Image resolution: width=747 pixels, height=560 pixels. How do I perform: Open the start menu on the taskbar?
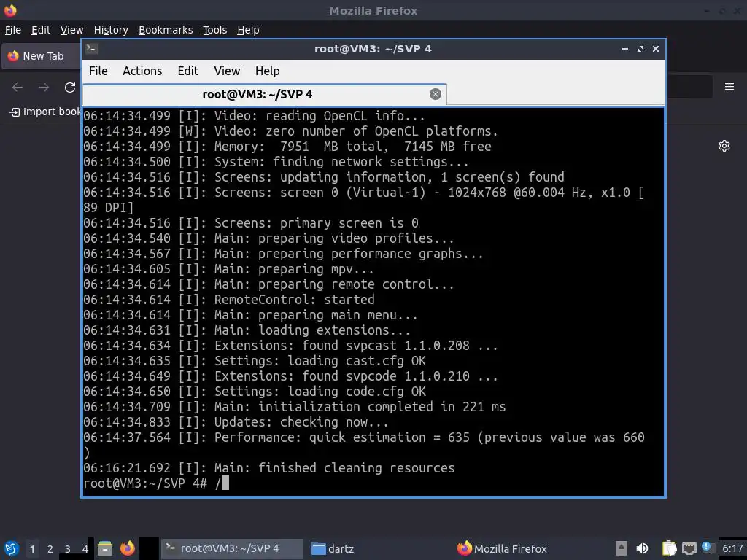(x=12, y=548)
